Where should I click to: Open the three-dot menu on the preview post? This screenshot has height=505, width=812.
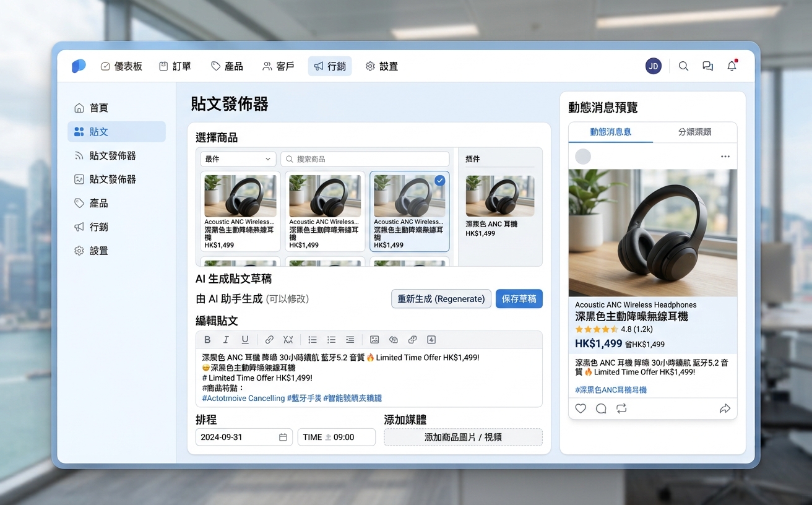pos(725,157)
